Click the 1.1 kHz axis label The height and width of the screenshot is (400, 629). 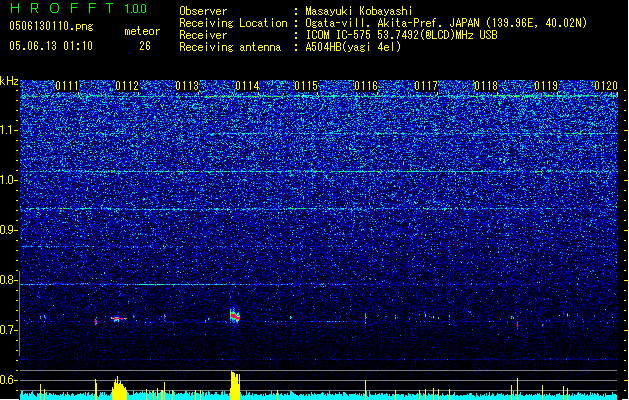tap(9, 130)
